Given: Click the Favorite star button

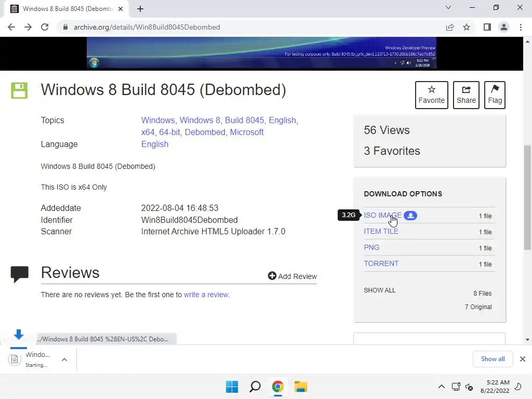Looking at the screenshot, I should click(432, 95).
